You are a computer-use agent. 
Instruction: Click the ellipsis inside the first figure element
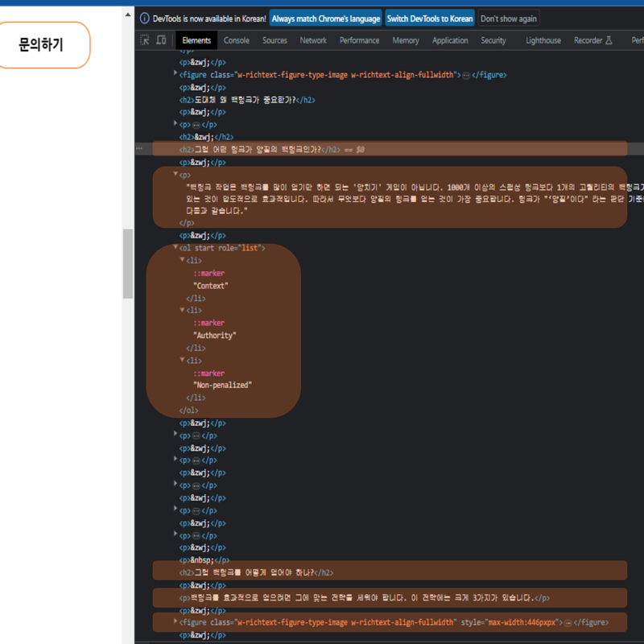pyautogui.click(x=466, y=75)
